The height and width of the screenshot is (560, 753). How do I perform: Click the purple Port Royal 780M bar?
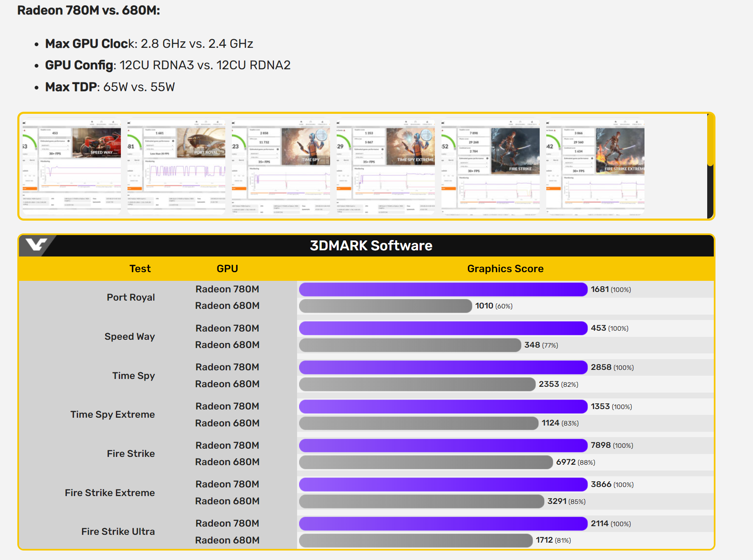pos(443,289)
